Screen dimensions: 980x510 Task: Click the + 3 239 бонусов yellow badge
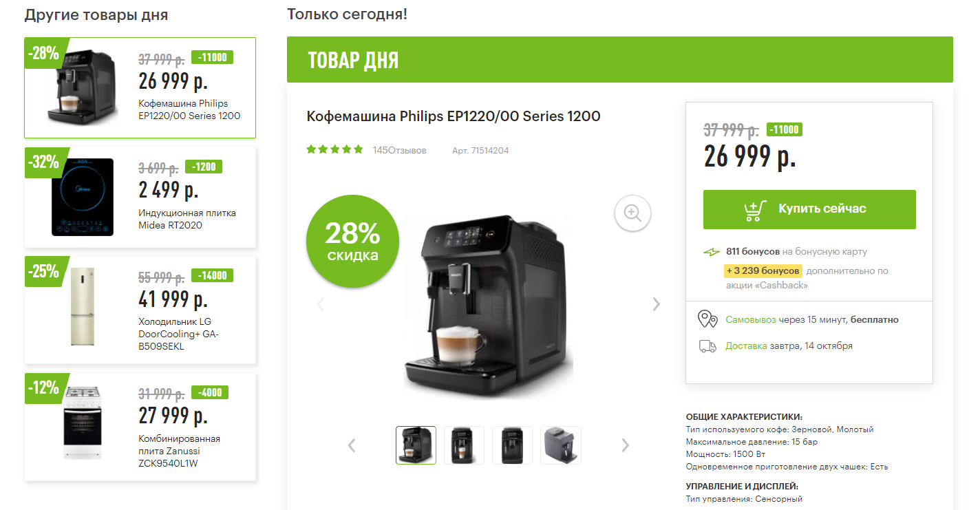[763, 271]
